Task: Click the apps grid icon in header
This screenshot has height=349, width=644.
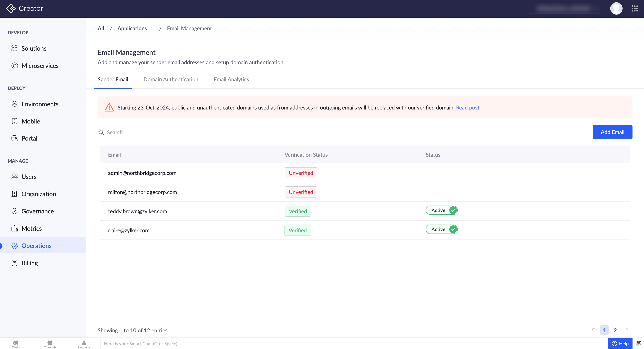Action: point(634,8)
